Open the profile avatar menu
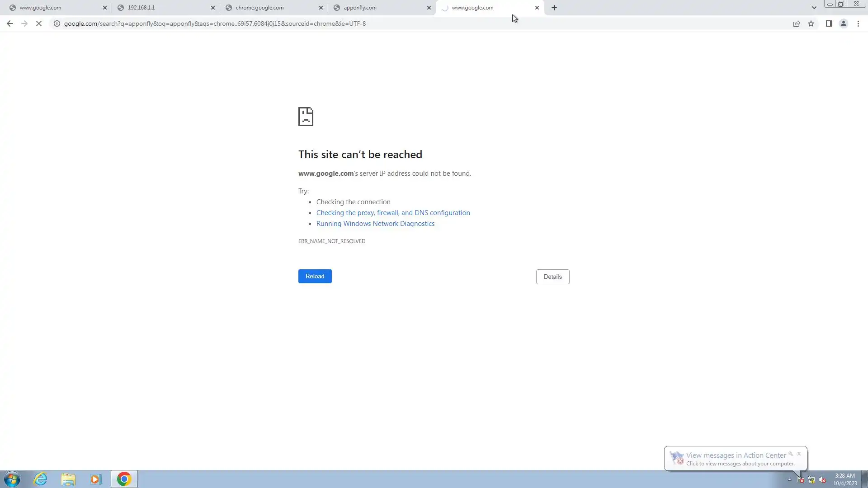The width and height of the screenshot is (868, 488). pyautogui.click(x=843, y=23)
